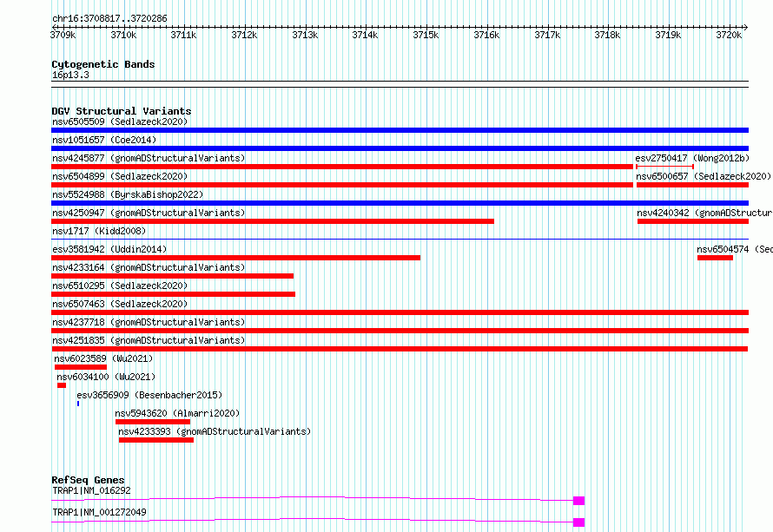This screenshot has width=773, height=532.
Task: Click the red bar under esv3581942
Action: pyautogui.click(x=235, y=258)
